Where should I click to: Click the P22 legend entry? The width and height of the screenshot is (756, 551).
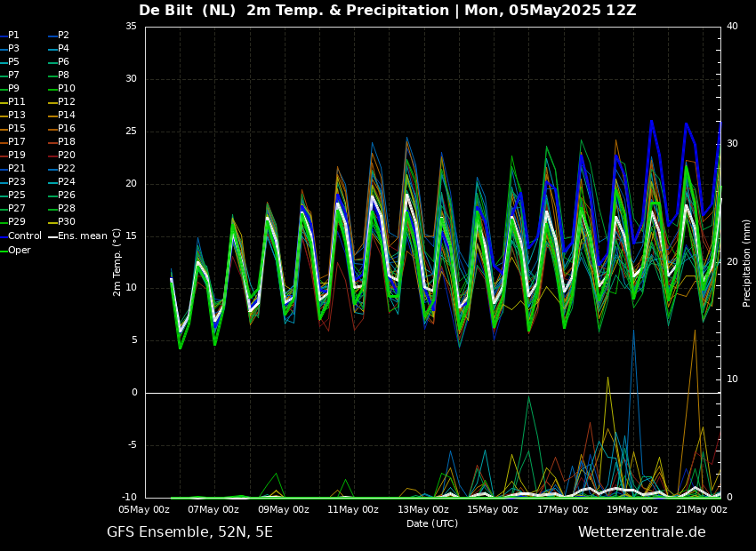point(67,169)
